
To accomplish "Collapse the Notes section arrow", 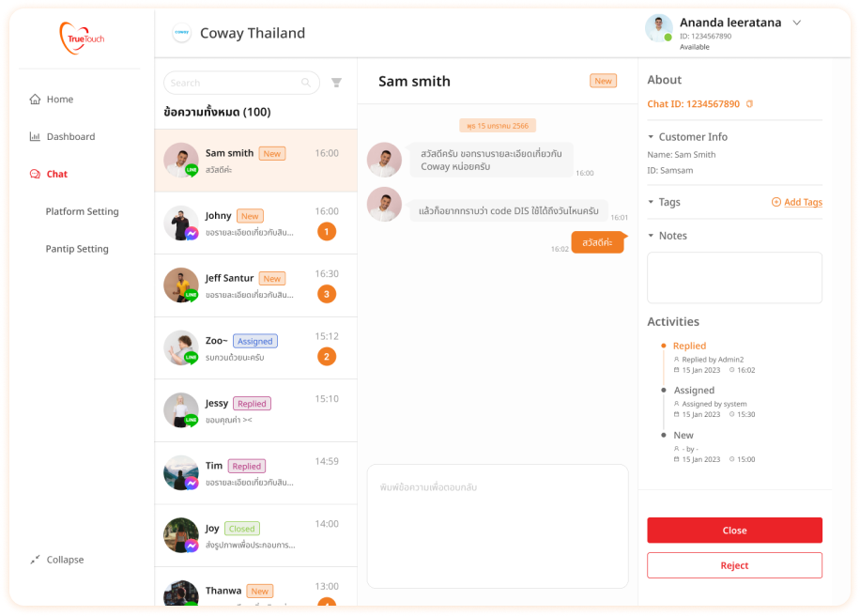I will [x=651, y=236].
